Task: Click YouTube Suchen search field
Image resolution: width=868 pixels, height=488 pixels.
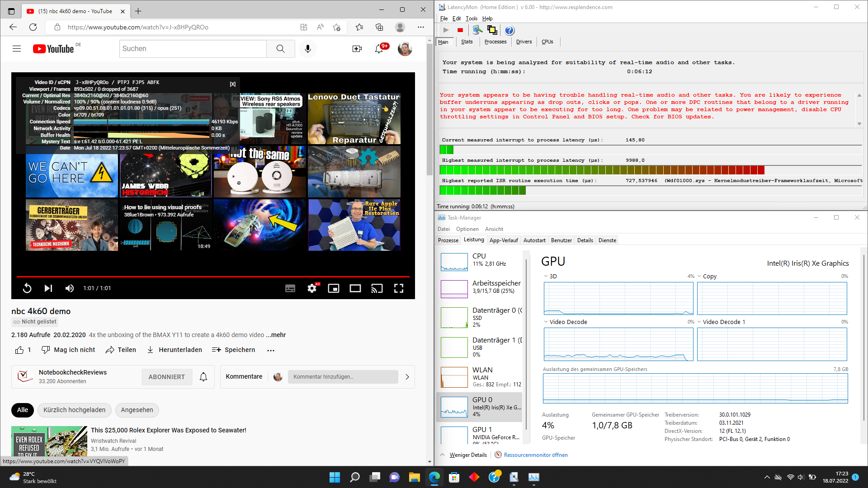Action: tap(193, 49)
